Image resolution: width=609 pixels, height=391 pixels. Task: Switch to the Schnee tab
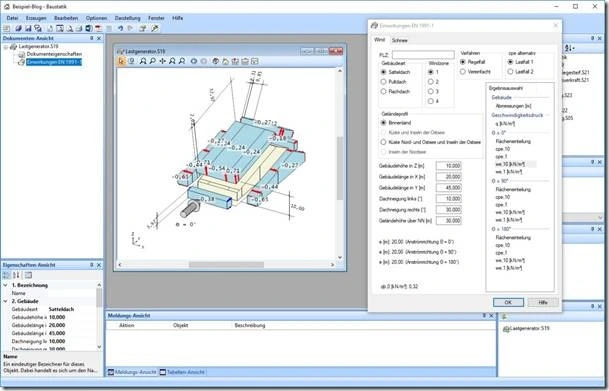399,40
